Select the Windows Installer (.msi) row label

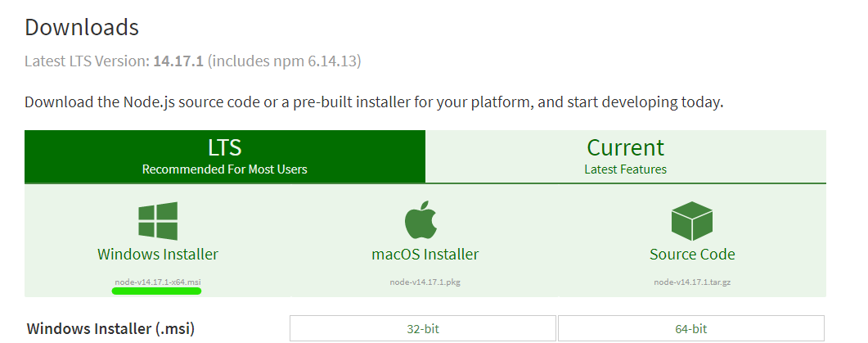click(111, 329)
